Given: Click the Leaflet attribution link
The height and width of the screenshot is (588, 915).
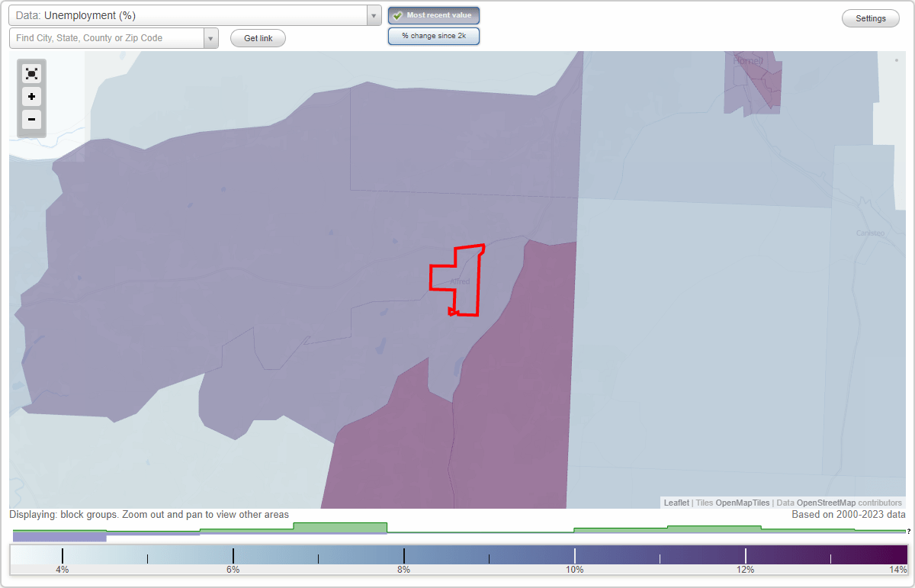Looking at the screenshot, I should coord(676,503).
